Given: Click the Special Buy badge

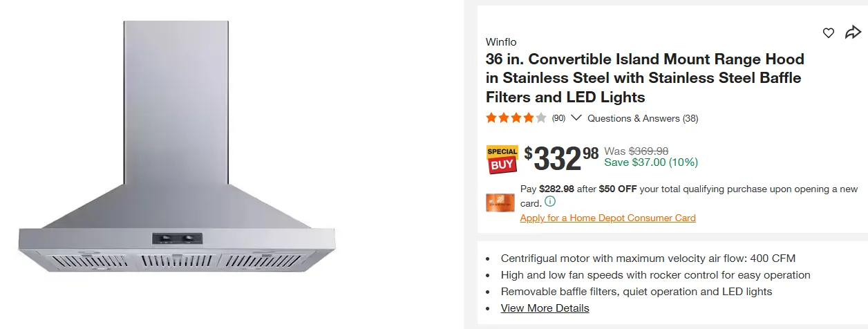Looking at the screenshot, I should [x=502, y=160].
